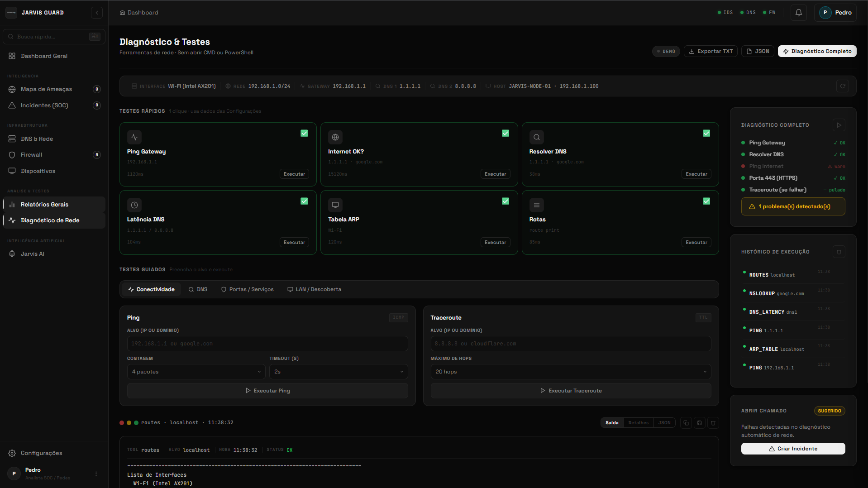Click the Traceroute target input field
This screenshot has width=868, height=488.
tap(571, 344)
